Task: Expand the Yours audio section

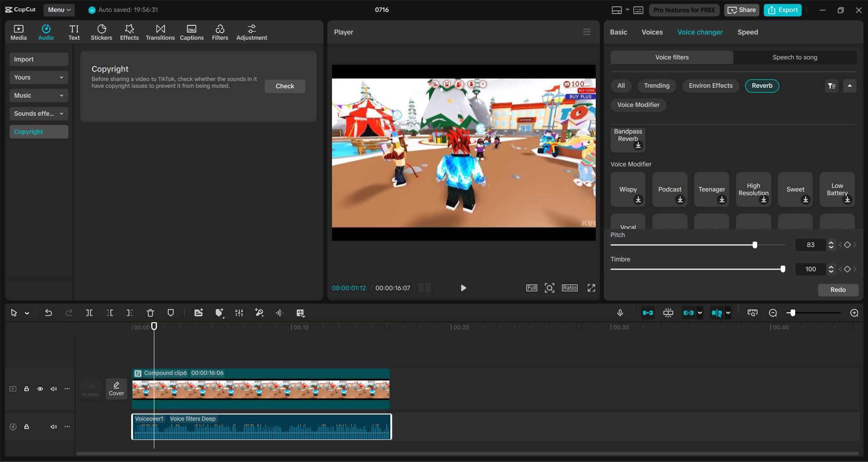Action: click(38, 77)
